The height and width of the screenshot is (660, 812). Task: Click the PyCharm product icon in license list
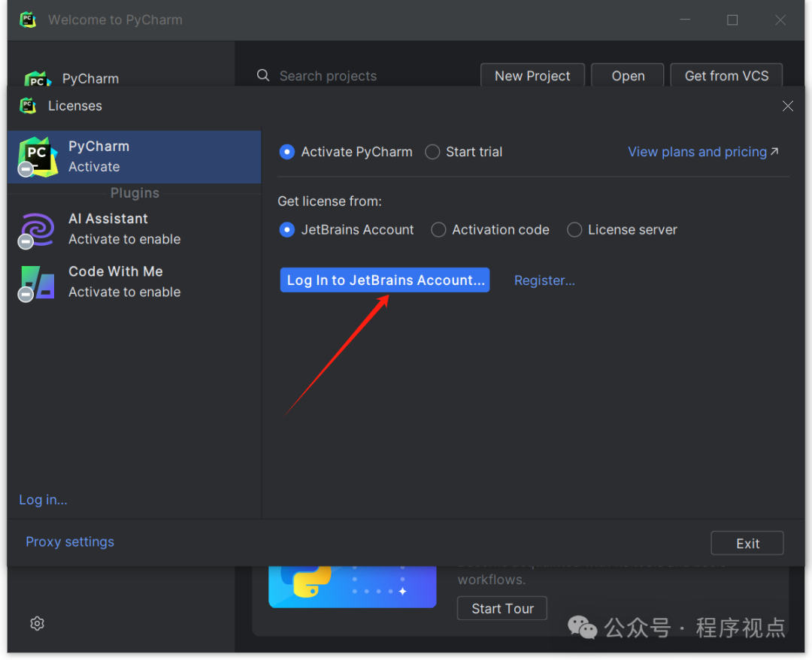click(x=38, y=157)
